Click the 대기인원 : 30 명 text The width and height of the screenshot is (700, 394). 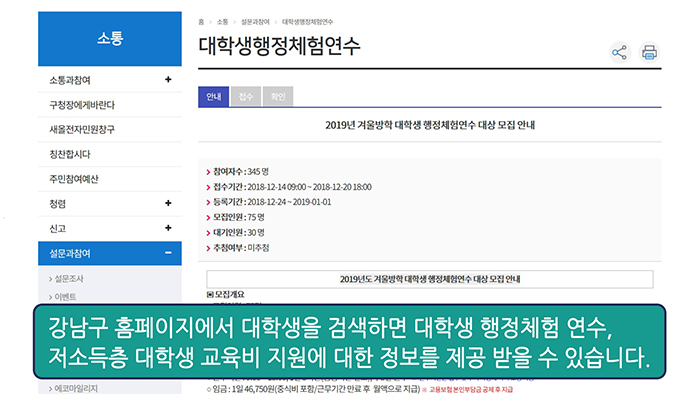(x=239, y=232)
